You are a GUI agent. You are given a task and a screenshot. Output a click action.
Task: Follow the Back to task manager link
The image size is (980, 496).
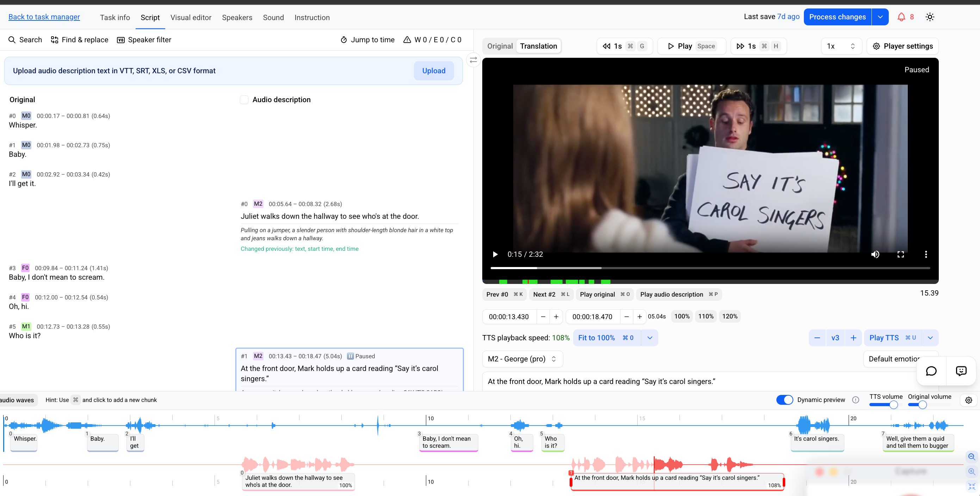(44, 17)
